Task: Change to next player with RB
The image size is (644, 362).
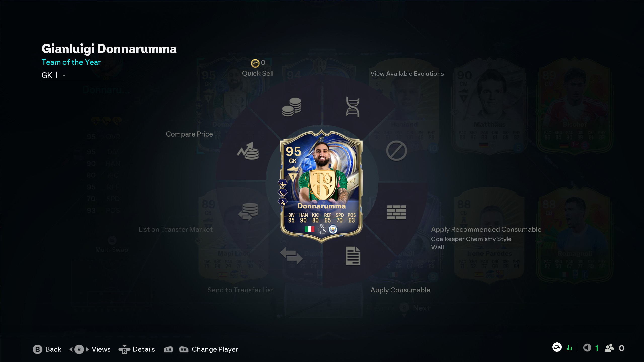Action: 184,349
